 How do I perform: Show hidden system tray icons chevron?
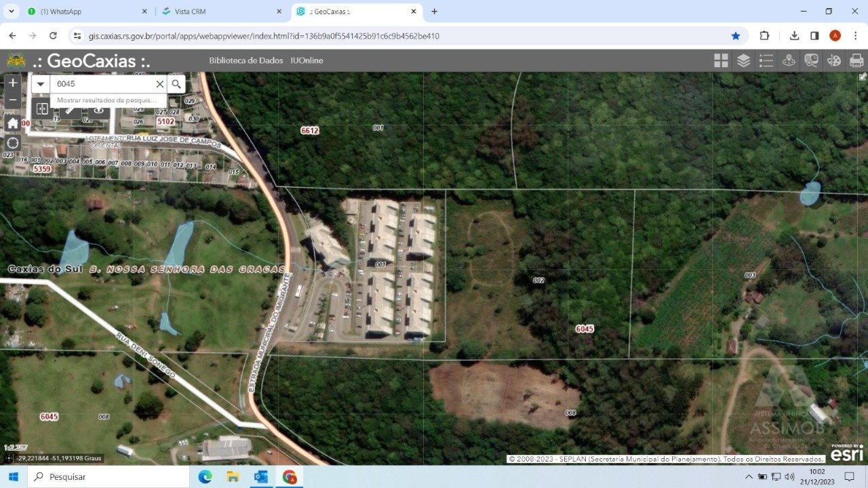pos(749,476)
